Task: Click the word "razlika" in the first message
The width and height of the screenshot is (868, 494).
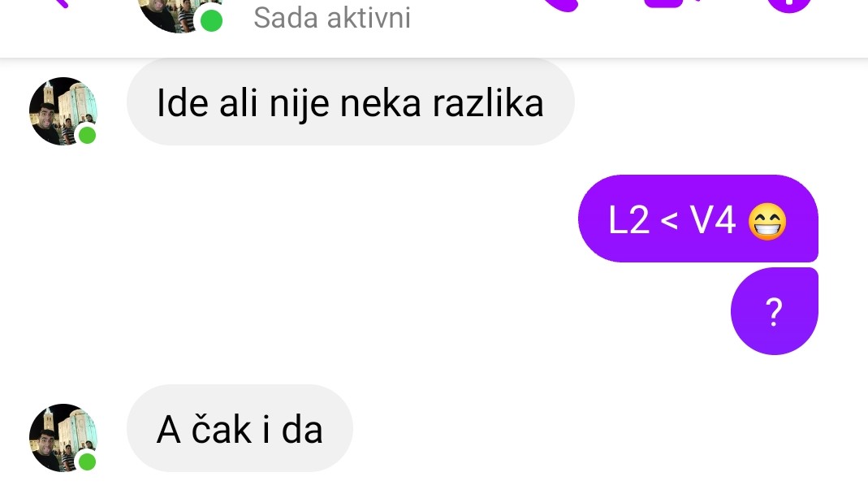Action: pos(488,103)
